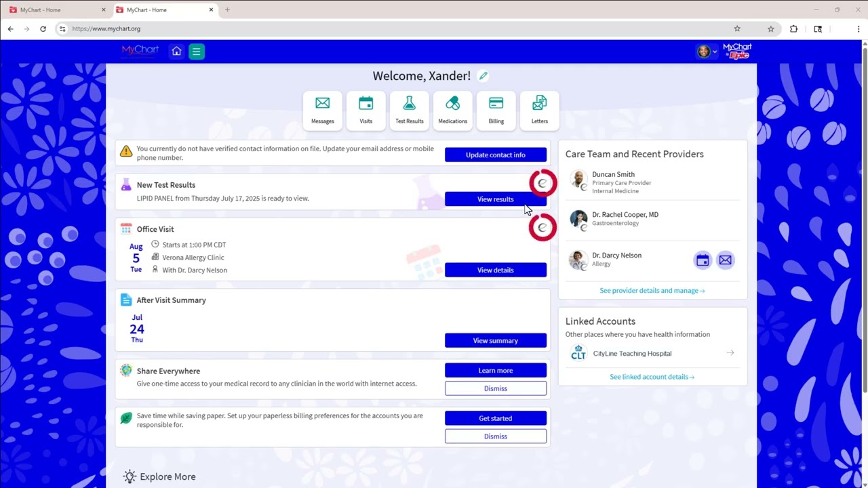Click the MyChart logo in header
This screenshot has width=868, height=488.
140,51
